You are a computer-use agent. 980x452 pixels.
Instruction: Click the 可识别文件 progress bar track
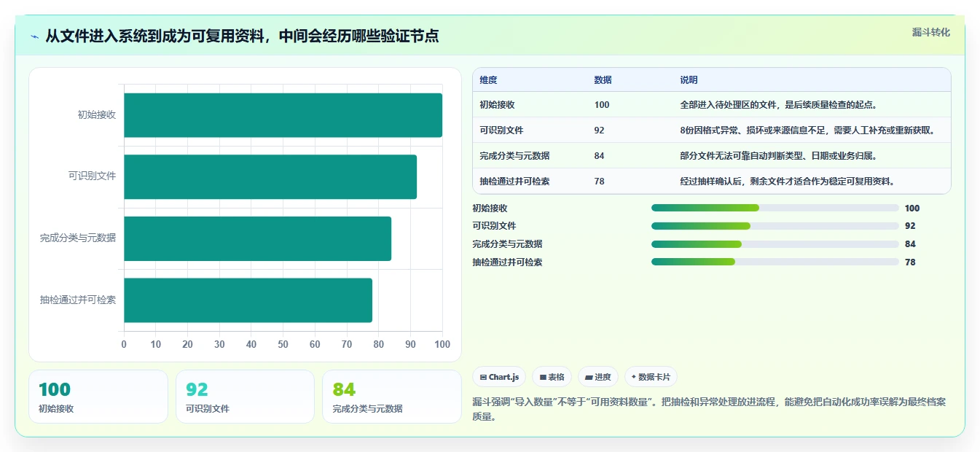pyautogui.click(x=775, y=226)
